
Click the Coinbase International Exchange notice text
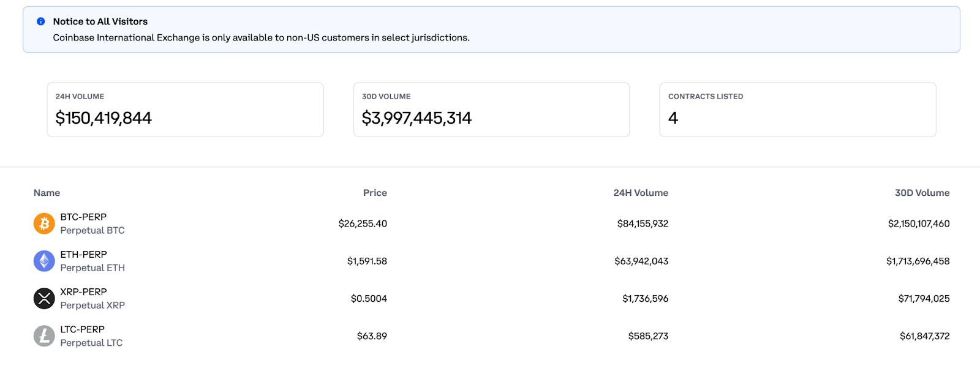(x=261, y=37)
